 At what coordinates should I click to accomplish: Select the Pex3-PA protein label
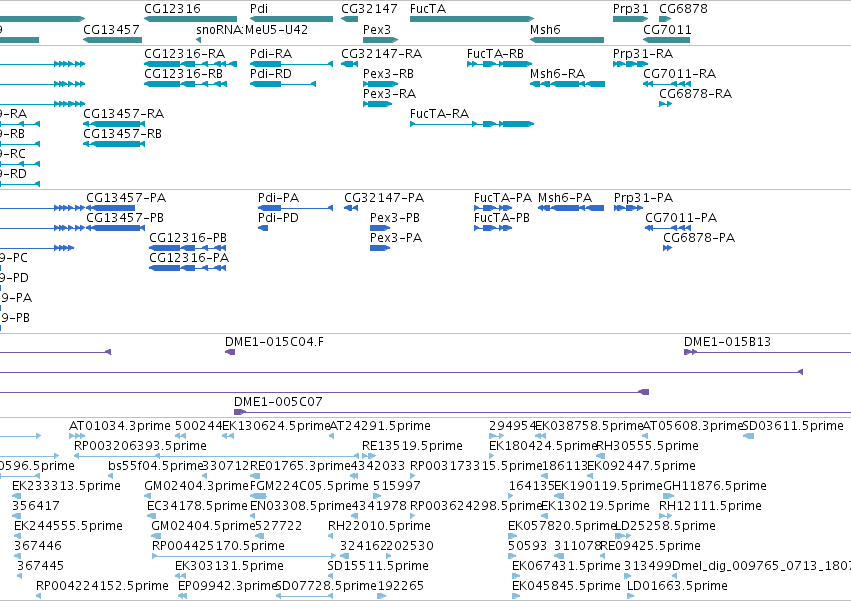click(396, 238)
